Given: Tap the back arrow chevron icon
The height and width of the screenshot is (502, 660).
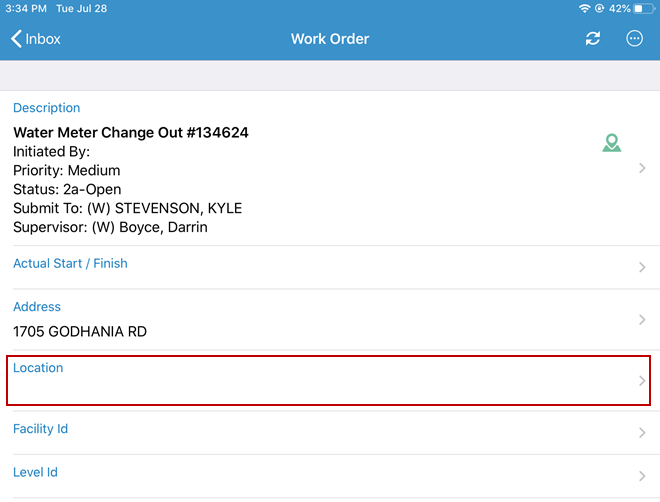Looking at the screenshot, I should click(x=16, y=39).
